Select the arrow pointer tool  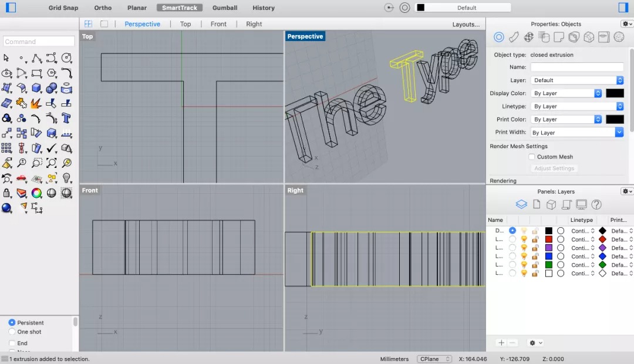point(6,58)
